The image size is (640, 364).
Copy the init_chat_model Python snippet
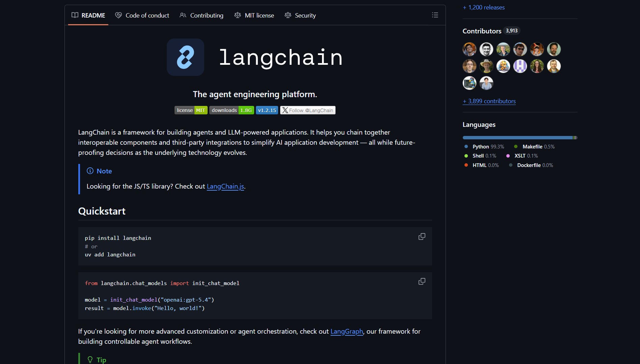pos(422,282)
